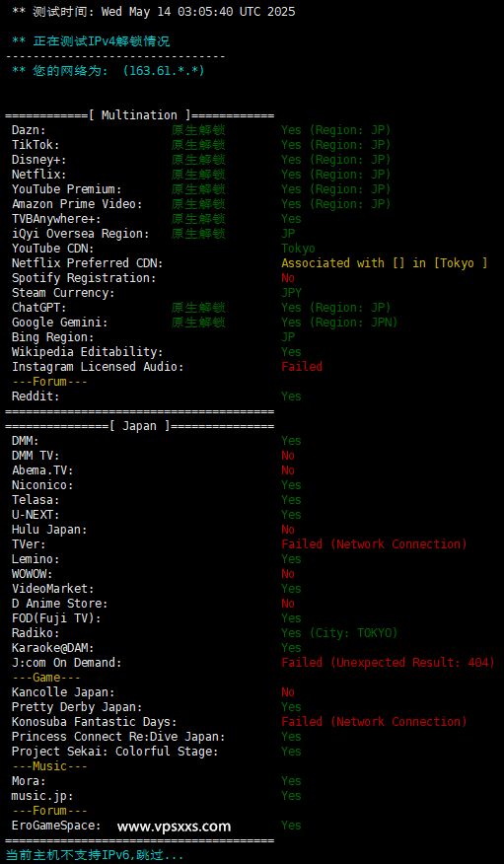Click the Music subsection label
The image size is (504, 864).
49,766
